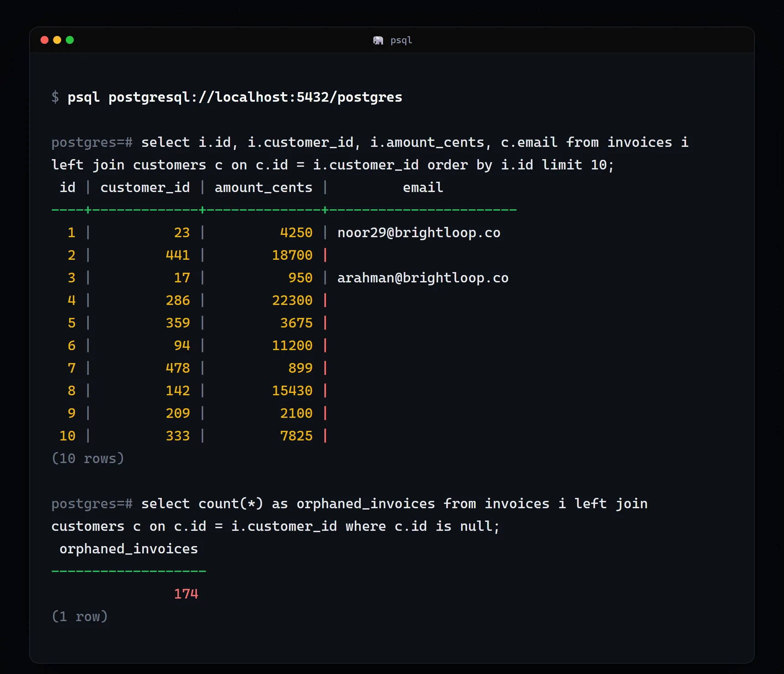Image resolution: width=784 pixels, height=674 pixels.
Task: Select the 'email' column header
Action: tap(423, 187)
